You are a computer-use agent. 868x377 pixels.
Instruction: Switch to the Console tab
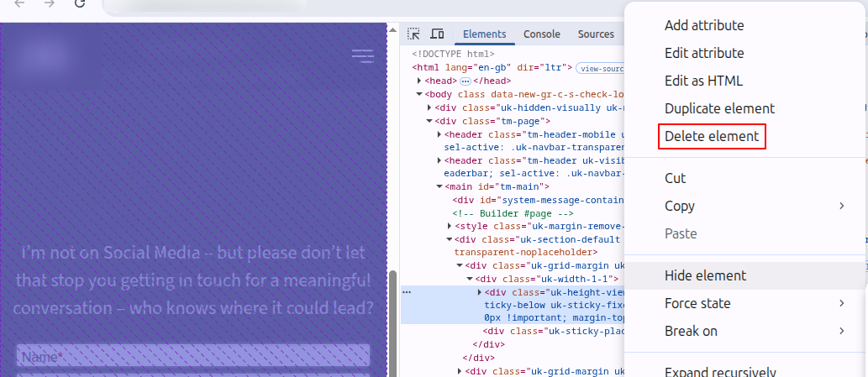[x=542, y=34]
